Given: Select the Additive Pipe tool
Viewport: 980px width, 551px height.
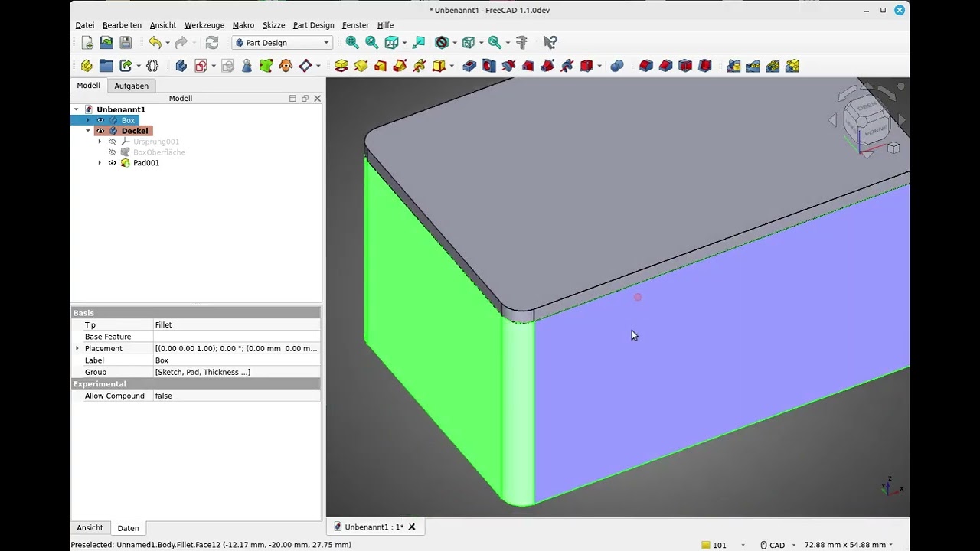Looking at the screenshot, I should 400,66.
